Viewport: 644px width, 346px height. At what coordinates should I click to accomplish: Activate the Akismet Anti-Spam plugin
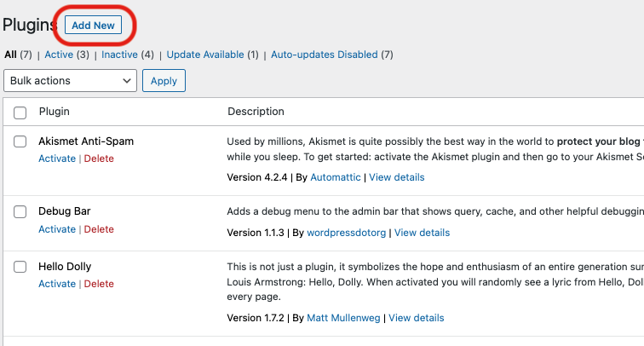[57, 159]
